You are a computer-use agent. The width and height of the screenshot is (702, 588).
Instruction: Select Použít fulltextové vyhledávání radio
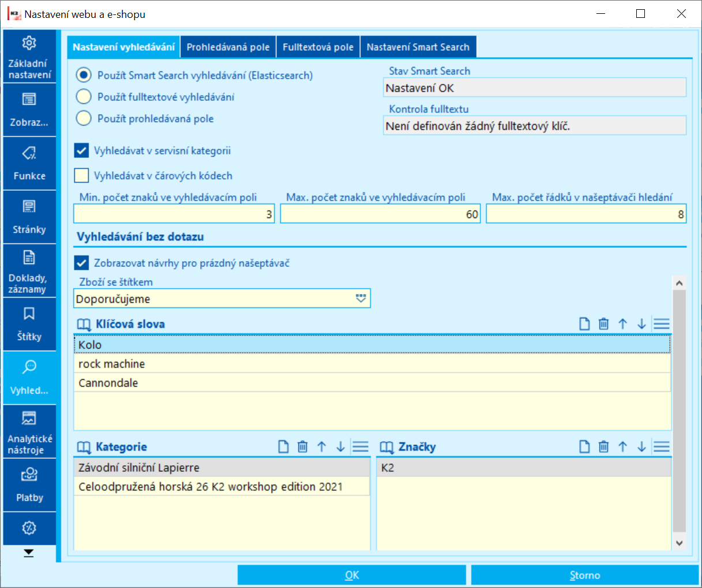[84, 97]
